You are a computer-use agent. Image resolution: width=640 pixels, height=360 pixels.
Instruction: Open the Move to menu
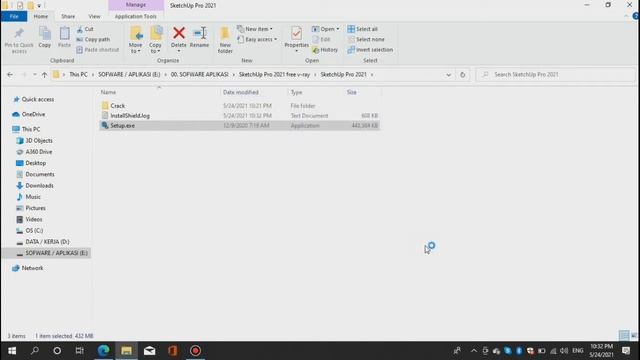point(136,40)
